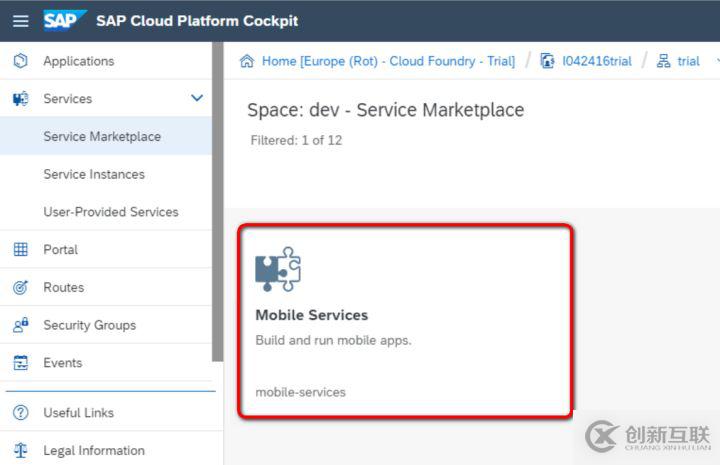Open Service Marketplace in sidebar
Screen dimensions: 720x465
coord(102,137)
